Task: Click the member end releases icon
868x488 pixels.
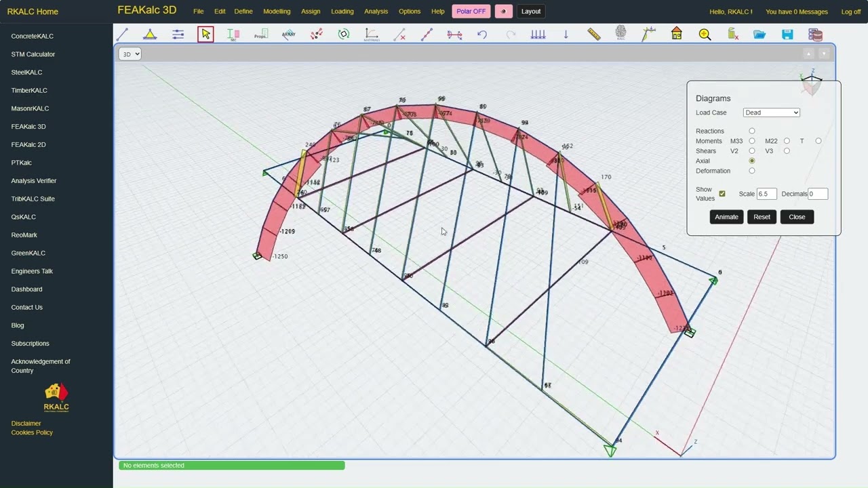Action: pos(455,34)
